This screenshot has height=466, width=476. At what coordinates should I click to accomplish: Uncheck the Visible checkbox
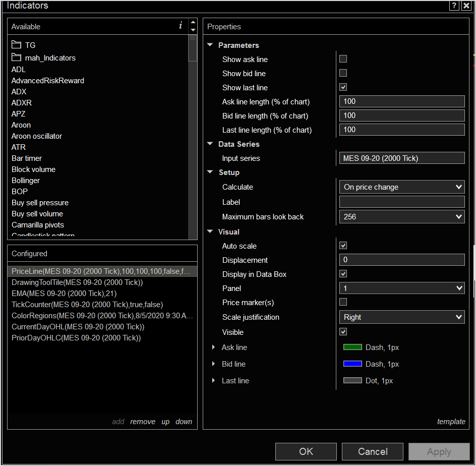pyautogui.click(x=343, y=332)
